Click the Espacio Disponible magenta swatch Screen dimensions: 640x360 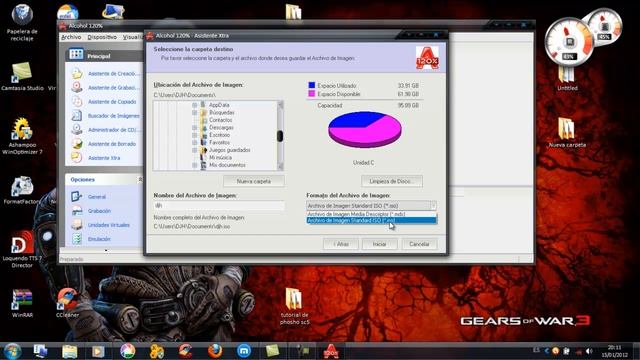(x=312, y=94)
